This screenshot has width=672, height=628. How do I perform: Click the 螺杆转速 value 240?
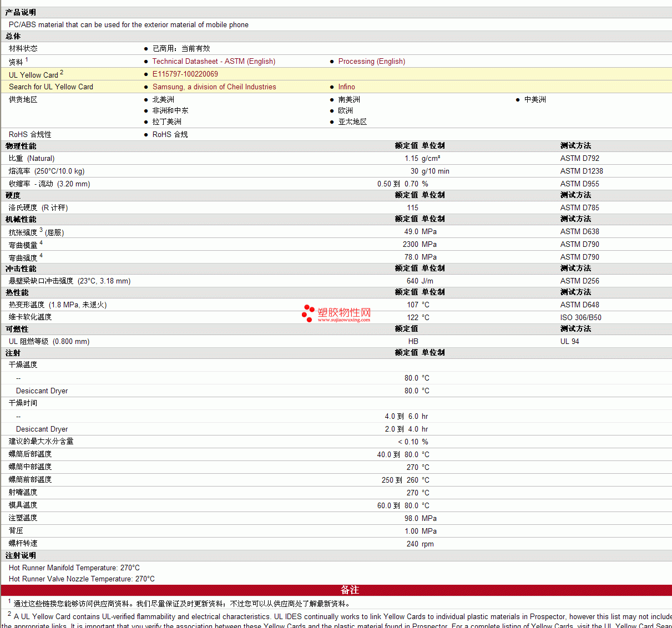tap(412, 544)
